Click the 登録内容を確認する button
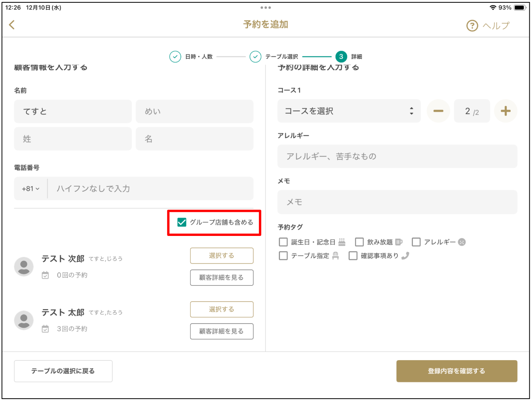The width and height of the screenshot is (532, 401). (457, 371)
